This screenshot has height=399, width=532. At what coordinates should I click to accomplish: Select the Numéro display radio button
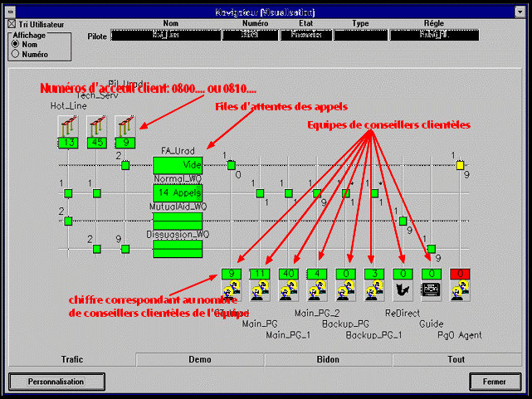point(15,54)
